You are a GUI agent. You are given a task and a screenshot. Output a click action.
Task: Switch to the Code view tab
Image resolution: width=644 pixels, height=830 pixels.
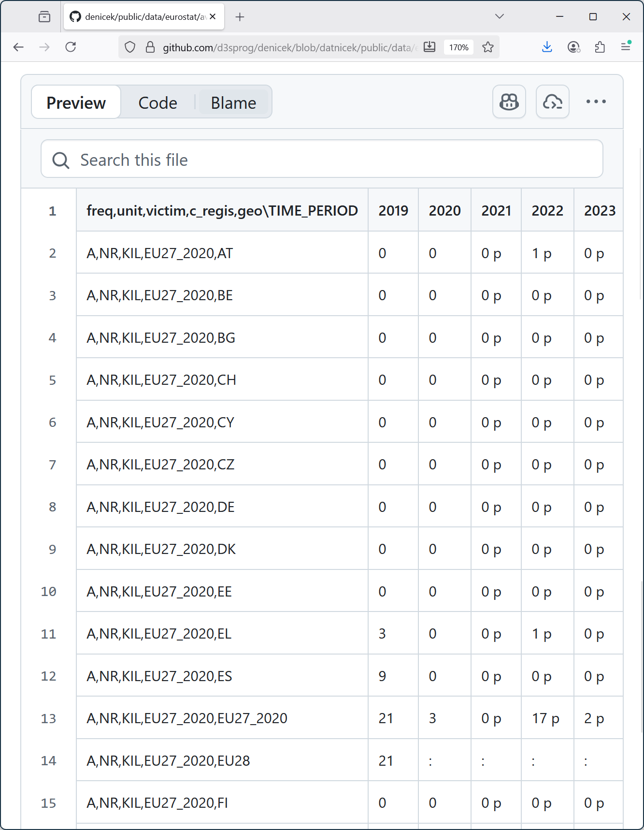[157, 102]
